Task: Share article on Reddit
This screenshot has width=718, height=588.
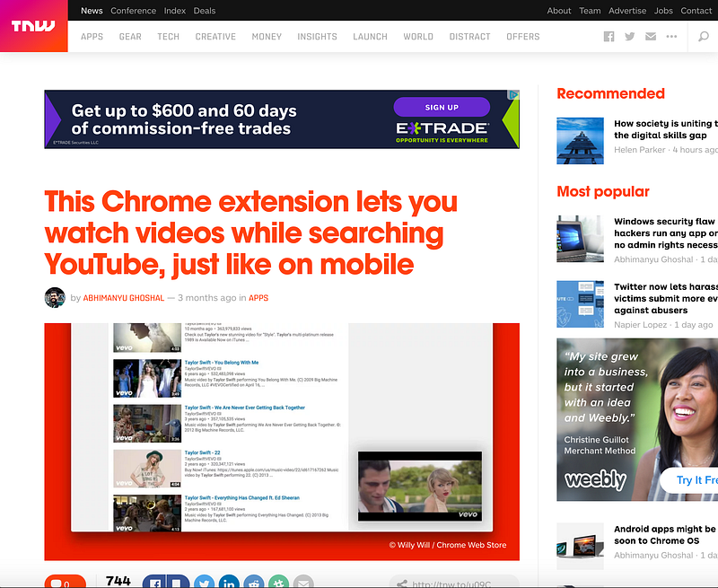Action: (x=254, y=582)
